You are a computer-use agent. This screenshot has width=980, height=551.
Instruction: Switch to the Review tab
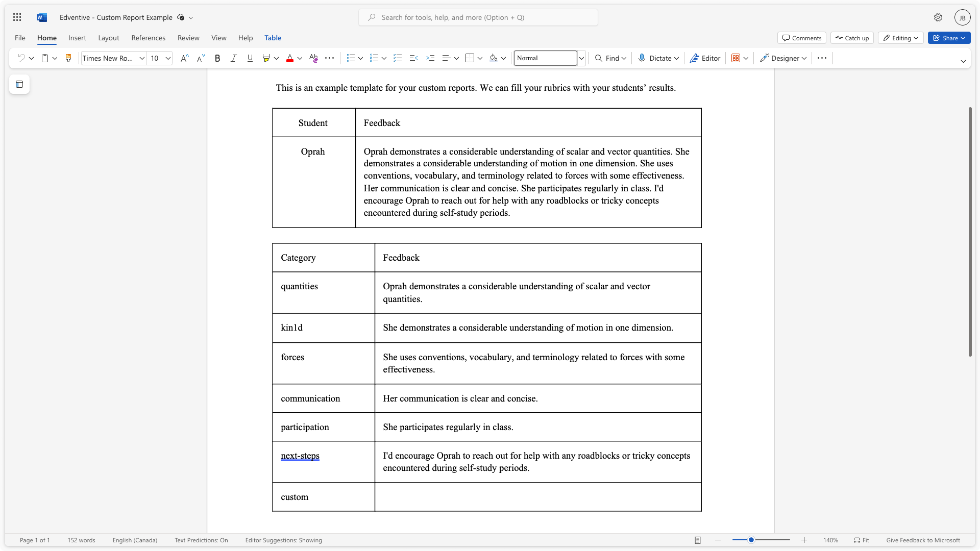188,38
